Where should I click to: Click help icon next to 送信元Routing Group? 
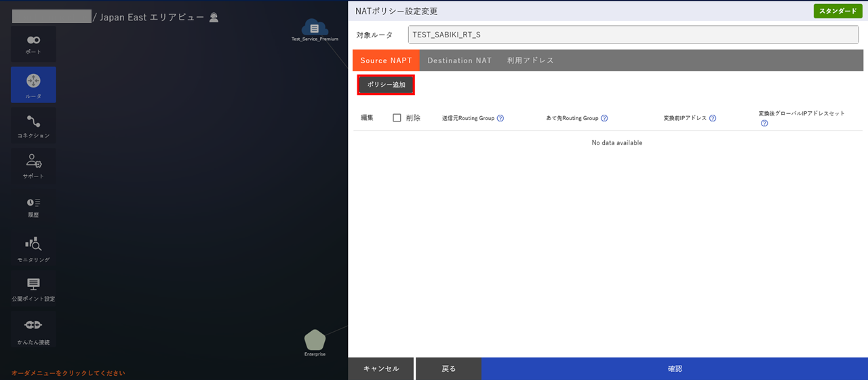(500, 118)
